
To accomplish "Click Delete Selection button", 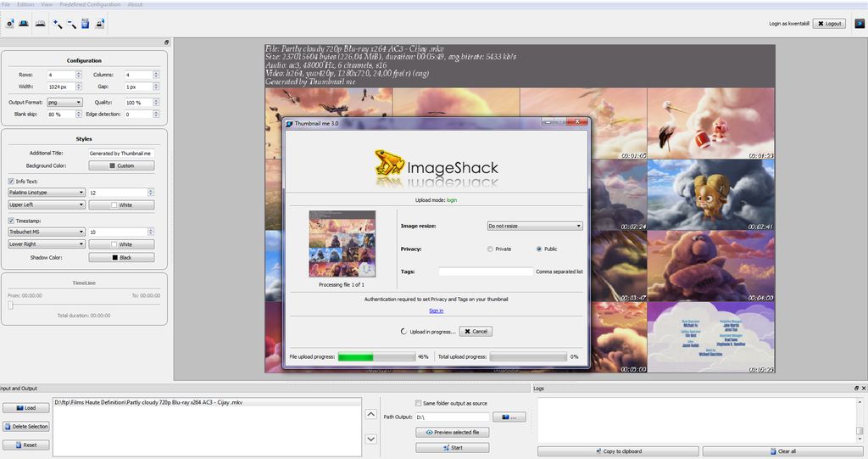I will 26,426.
